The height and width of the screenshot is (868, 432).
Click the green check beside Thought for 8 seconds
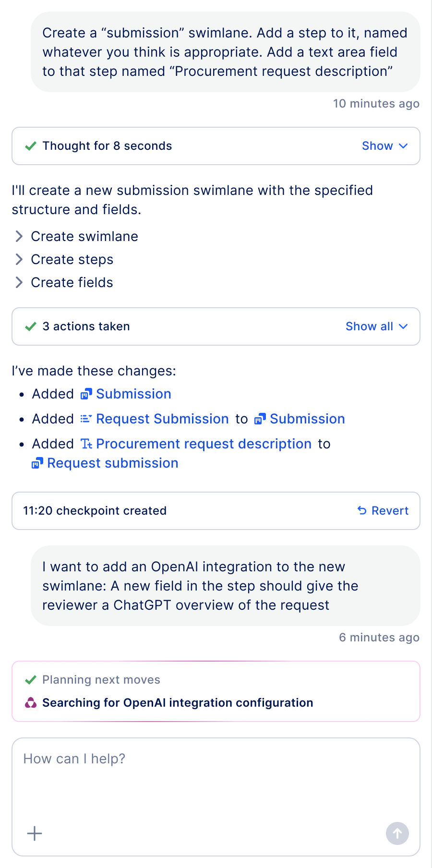31,146
